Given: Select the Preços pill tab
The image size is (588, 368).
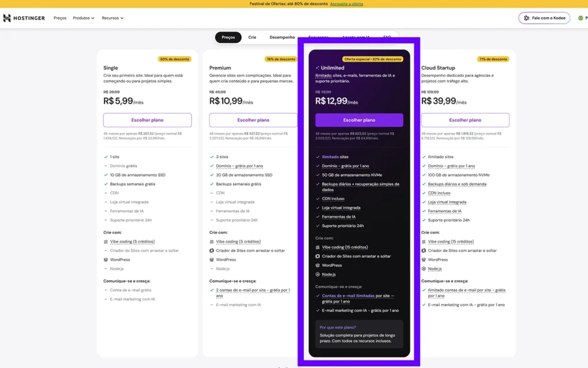Looking at the screenshot, I should pos(228,37).
